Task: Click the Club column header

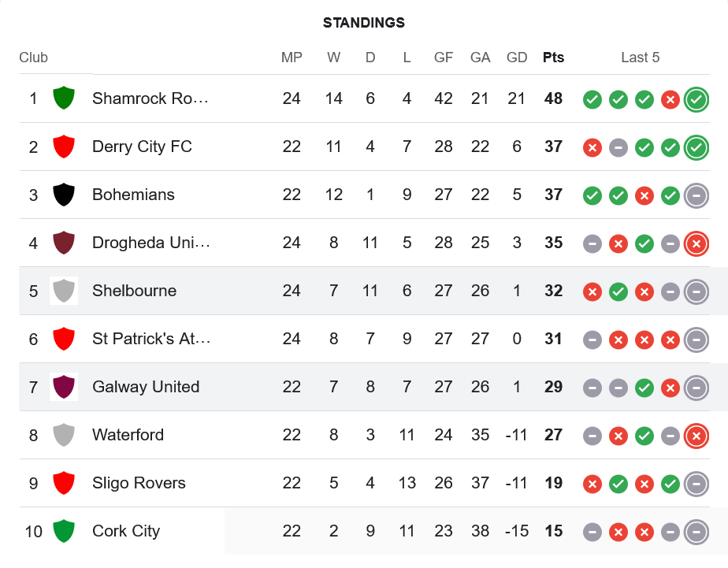Action: pyautogui.click(x=34, y=58)
